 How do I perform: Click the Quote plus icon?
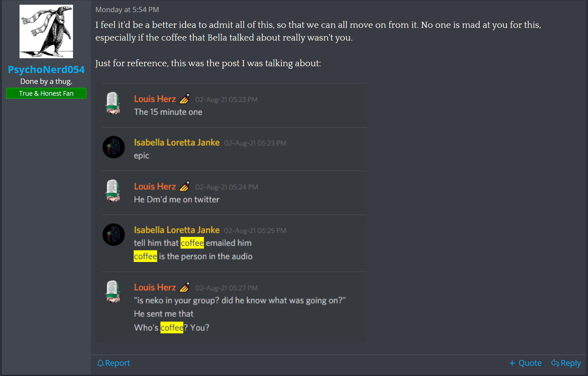coord(512,363)
